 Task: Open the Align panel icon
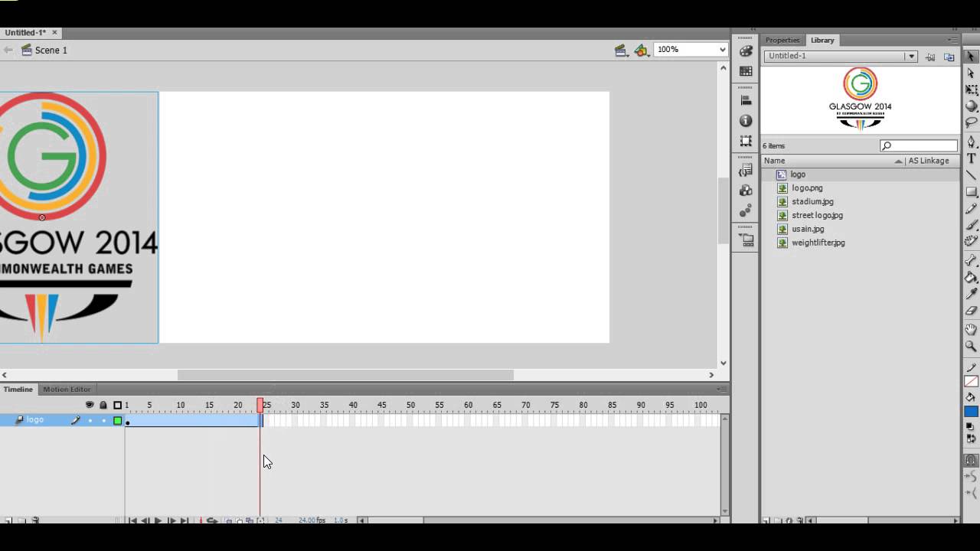click(746, 100)
